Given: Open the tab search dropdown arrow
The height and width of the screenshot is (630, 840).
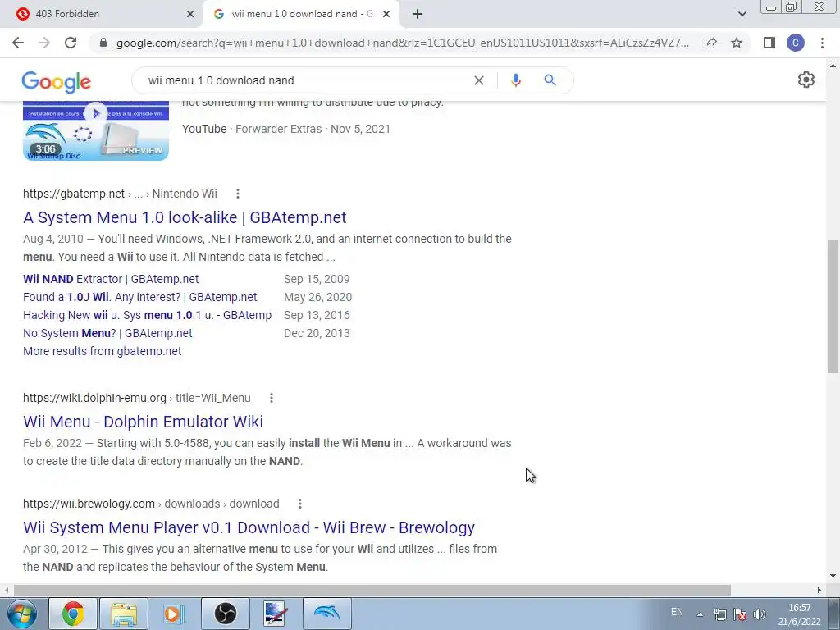Looking at the screenshot, I should click(742, 14).
